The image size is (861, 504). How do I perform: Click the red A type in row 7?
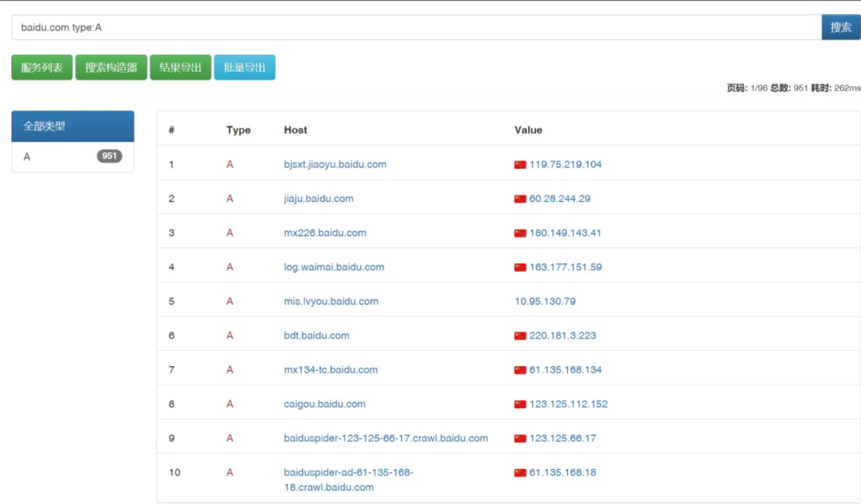[230, 370]
